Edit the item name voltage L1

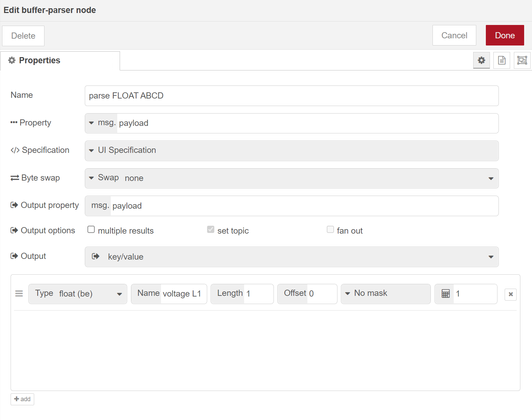pos(183,294)
